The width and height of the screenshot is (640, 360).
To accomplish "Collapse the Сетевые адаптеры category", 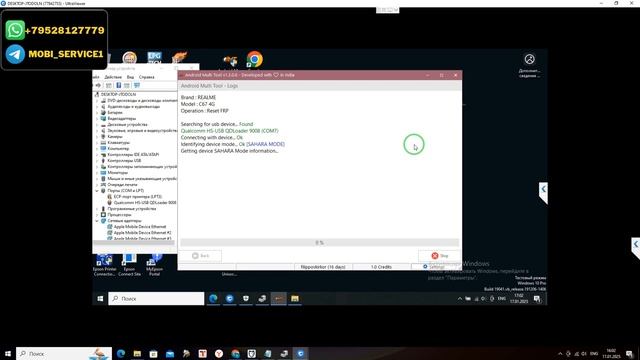I will [97, 220].
